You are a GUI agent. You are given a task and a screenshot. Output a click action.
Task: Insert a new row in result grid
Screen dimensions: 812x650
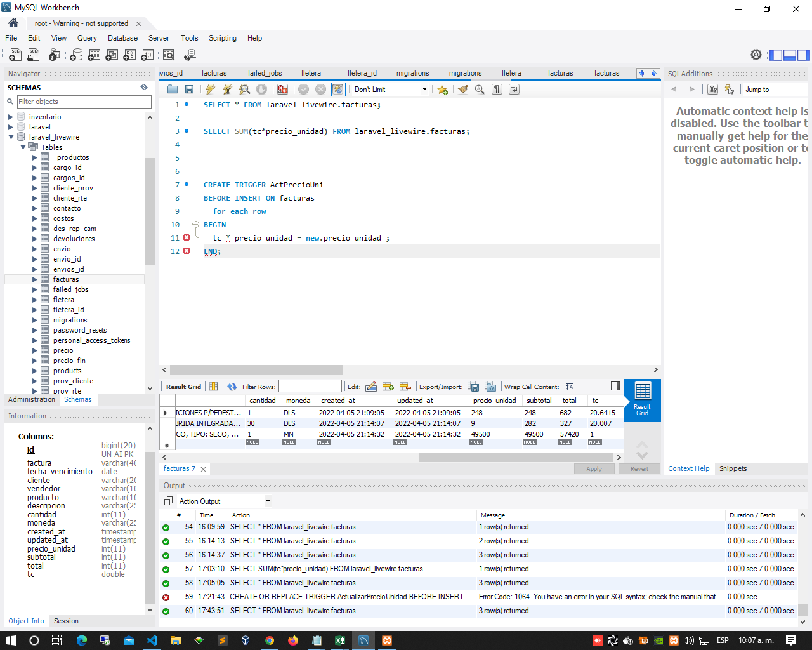[388, 387]
